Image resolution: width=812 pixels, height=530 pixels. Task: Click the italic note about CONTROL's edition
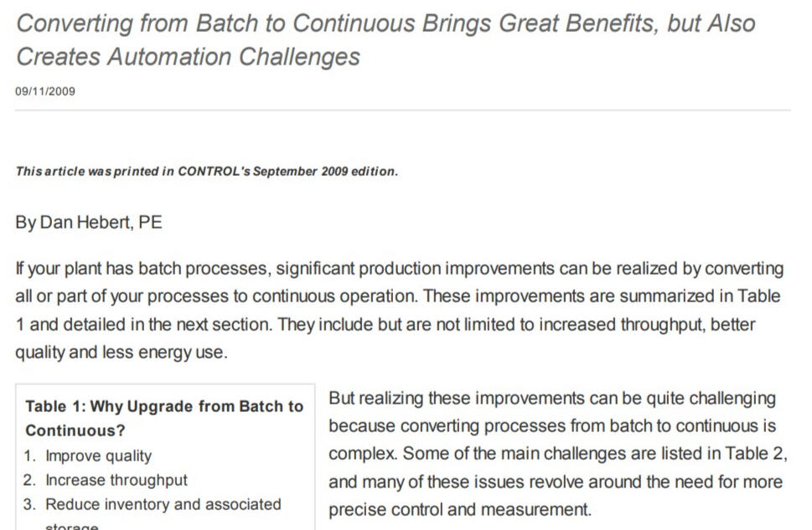pos(207,172)
